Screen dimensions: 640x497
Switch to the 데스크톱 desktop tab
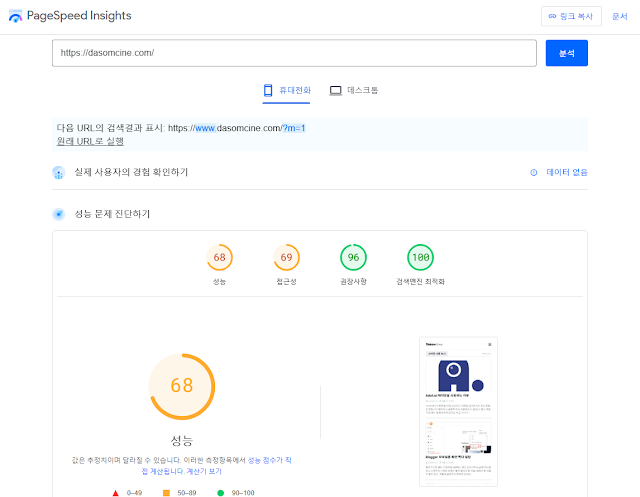pos(354,91)
